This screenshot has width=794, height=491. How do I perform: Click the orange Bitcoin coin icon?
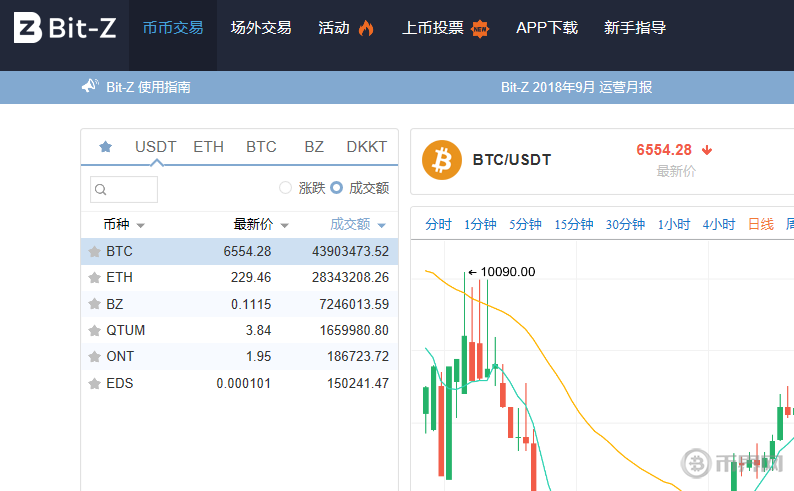coord(442,160)
